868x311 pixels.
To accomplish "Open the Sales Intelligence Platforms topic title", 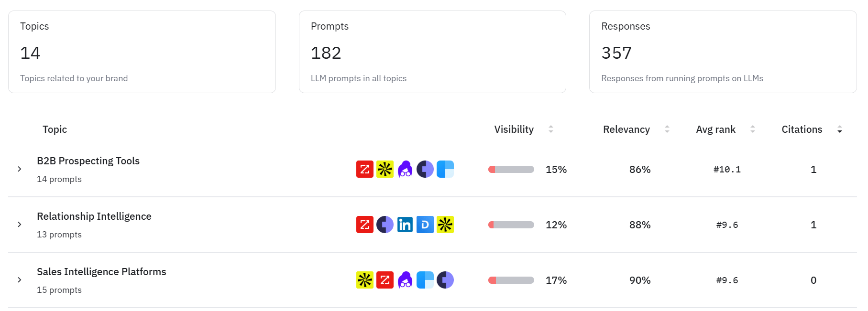I will coord(101,272).
